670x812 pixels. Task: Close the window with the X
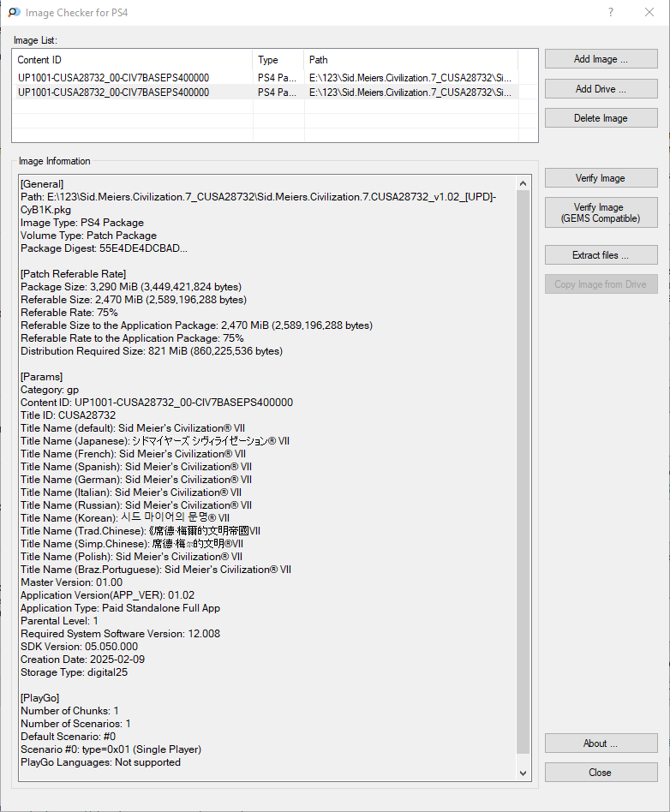pos(649,13)
